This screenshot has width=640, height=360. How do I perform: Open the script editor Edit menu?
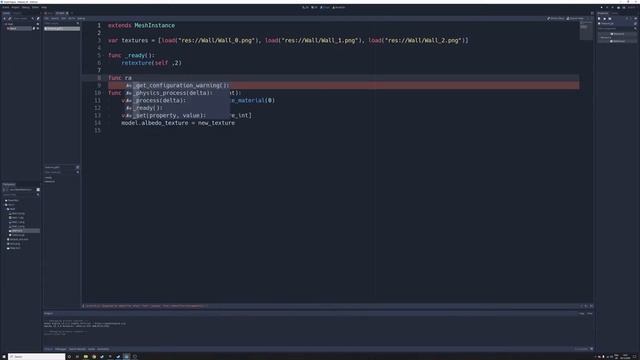[63, 18]
